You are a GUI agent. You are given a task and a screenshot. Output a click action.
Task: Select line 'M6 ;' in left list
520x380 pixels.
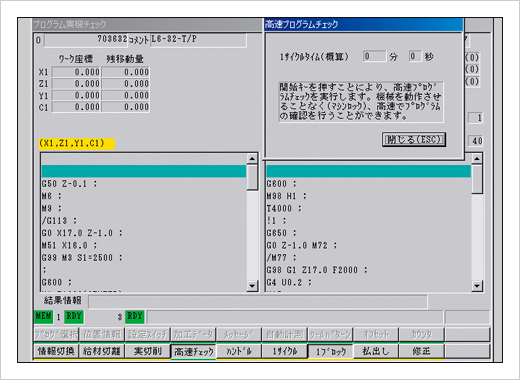[144, 196]
